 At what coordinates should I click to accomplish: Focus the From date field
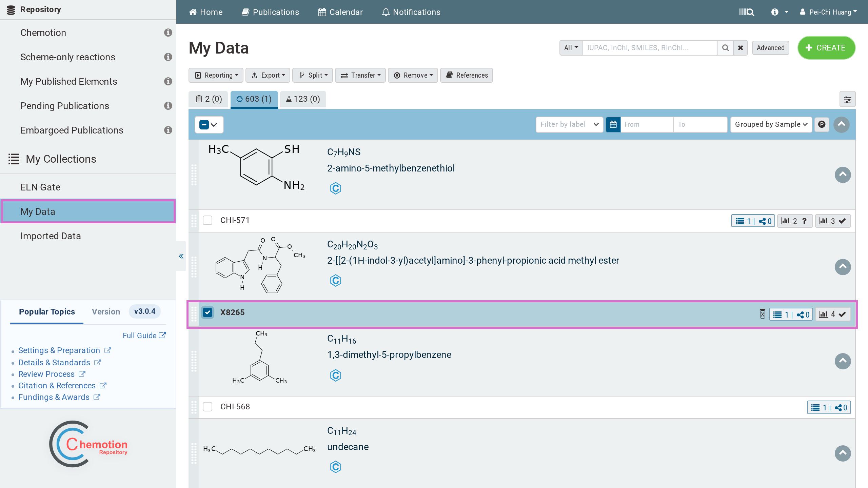[647, 124]
